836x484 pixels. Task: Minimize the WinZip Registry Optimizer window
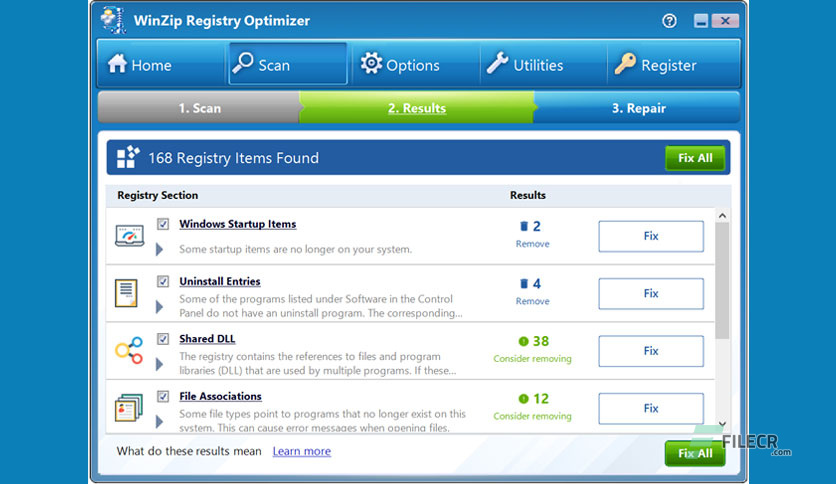(x=701, y=21)
